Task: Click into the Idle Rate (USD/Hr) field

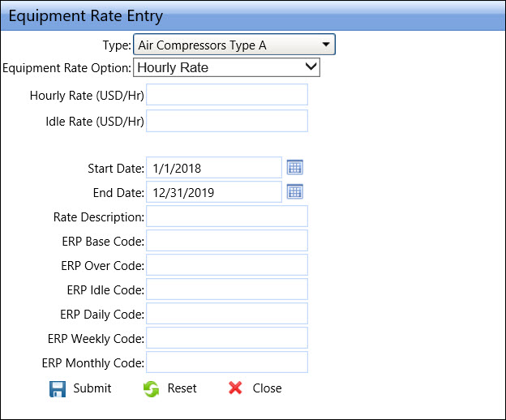Action: pyautogui.click(x=227, y=122)
